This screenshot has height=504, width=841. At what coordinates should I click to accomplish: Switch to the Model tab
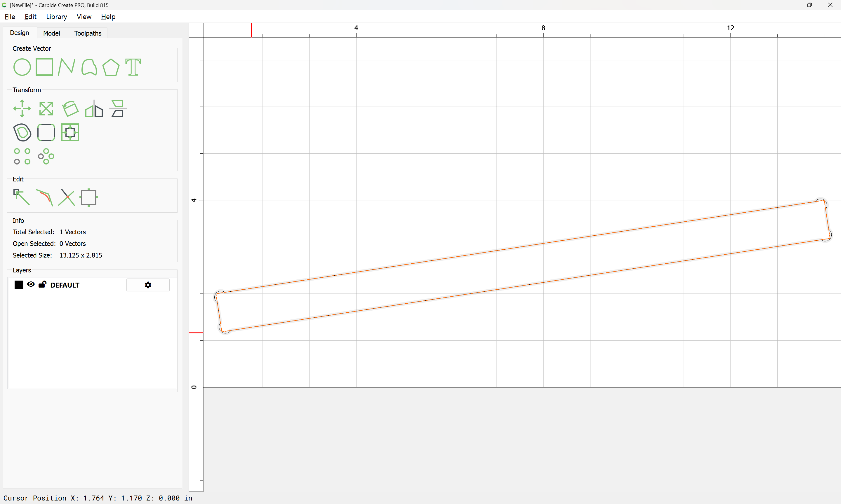(52, 33)
